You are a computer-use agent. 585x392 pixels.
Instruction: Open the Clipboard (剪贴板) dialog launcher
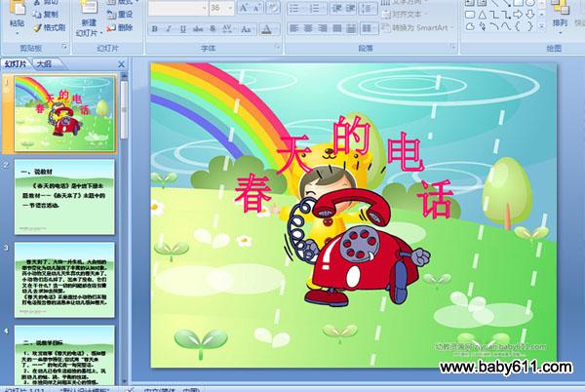pos(64,47)
